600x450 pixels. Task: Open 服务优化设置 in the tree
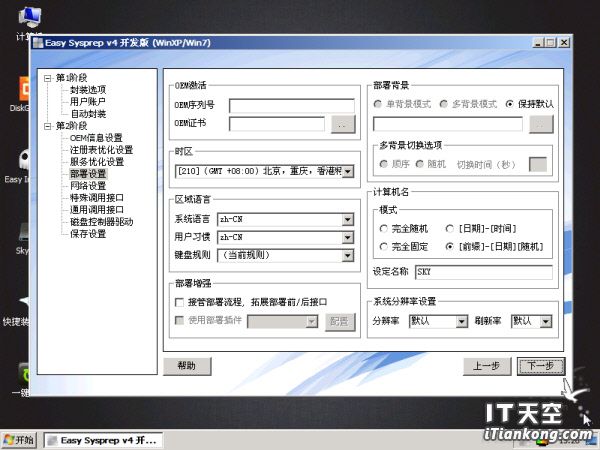97,162
